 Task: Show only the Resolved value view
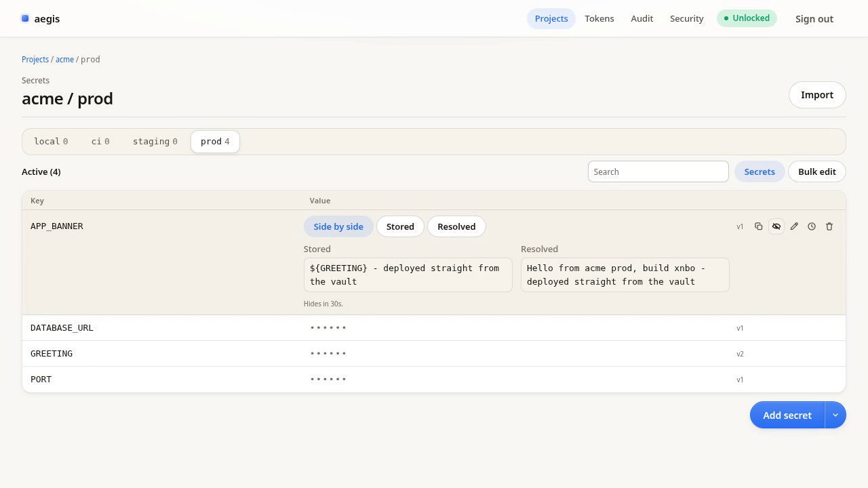click(x=456, y=226)
